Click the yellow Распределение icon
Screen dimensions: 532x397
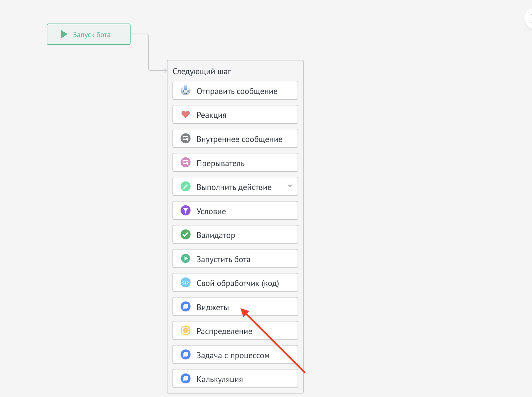click(x=186, y=331)
